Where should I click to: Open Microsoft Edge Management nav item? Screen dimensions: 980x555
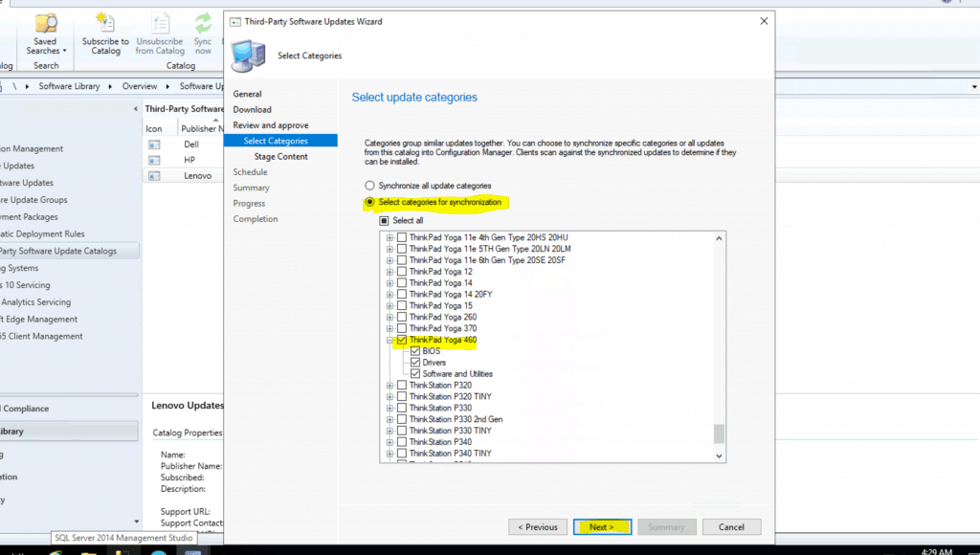point(38,320)
